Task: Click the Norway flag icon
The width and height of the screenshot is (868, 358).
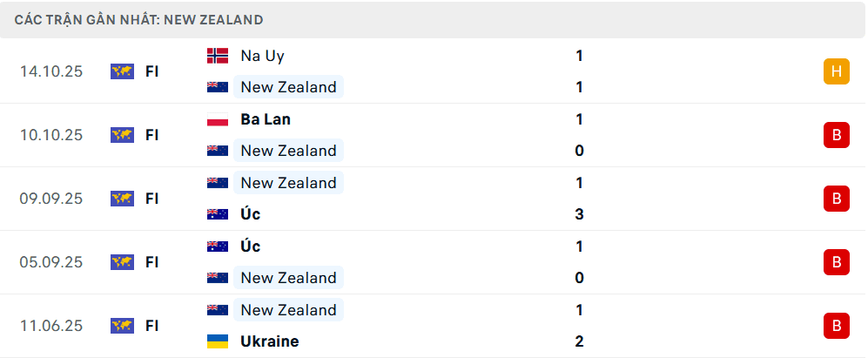Action: tap(217, 56)
